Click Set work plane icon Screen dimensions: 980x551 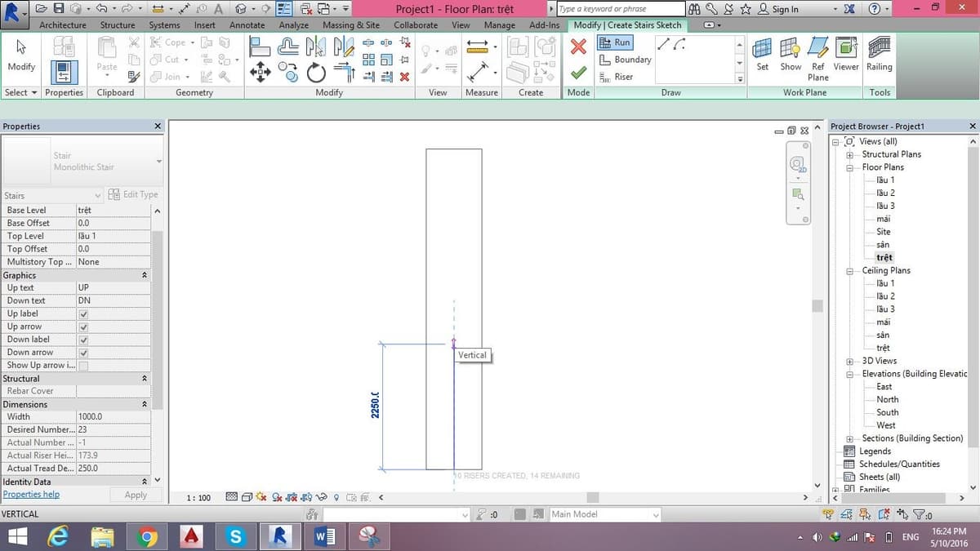click(x=762, y=55)
